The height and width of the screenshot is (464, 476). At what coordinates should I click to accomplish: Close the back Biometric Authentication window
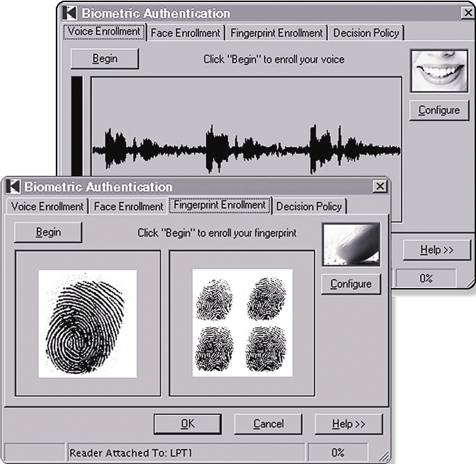point(468,12)
